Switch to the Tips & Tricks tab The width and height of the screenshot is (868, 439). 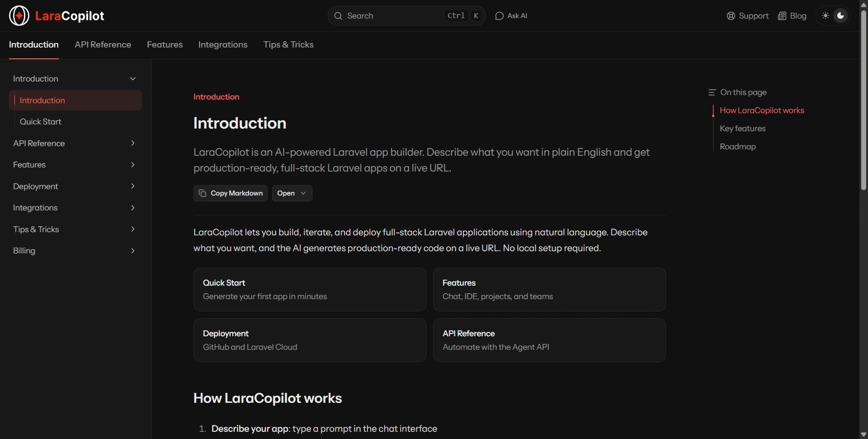[288, 45]
